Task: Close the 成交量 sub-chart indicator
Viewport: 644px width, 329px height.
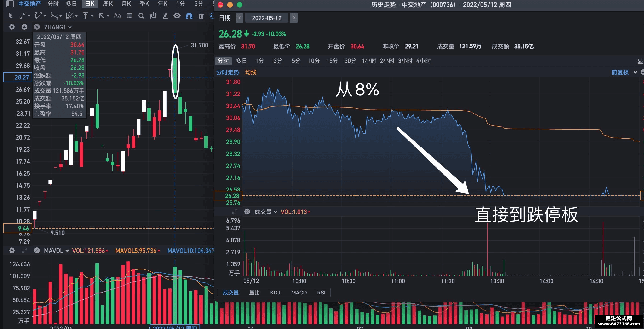Action: 247,212
